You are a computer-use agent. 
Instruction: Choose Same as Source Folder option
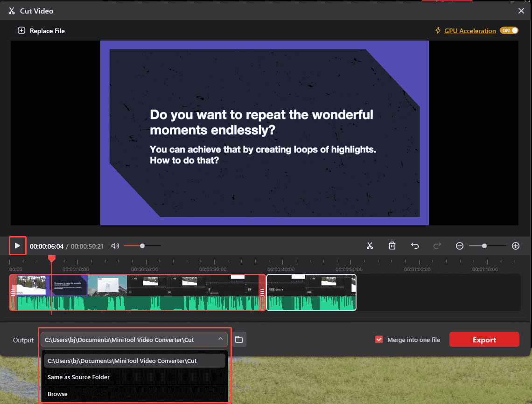click(134, 377)
